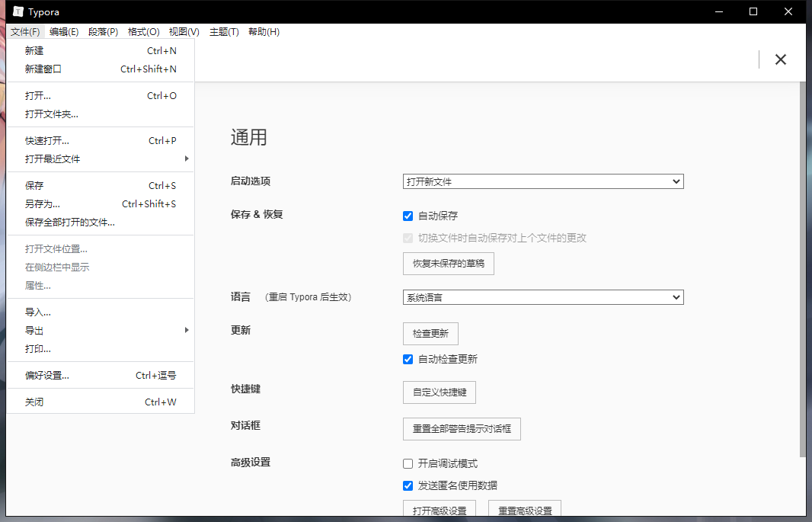Uncheck 发送匿名使用数据
812x522 pixels.
point(408,485)
